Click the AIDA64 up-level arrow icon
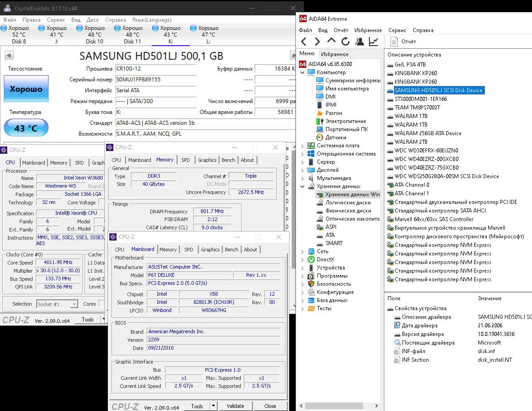The height and width of the screenshot is (411, 532). [331, 42]
